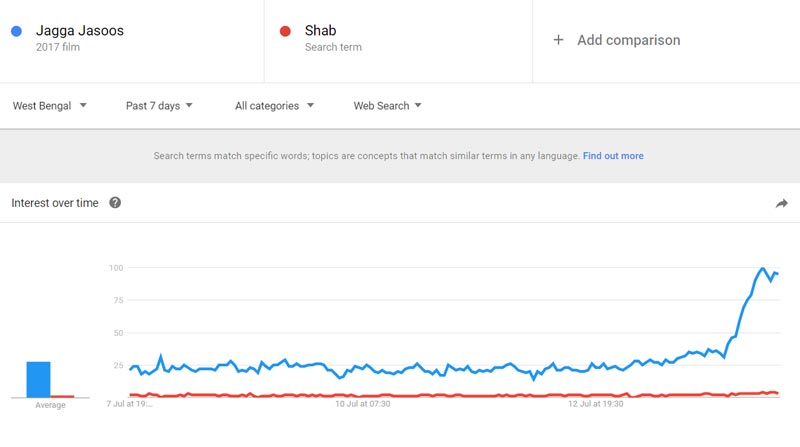Click the blue line's peak on chart
The image size is (800, 447).
763,269
